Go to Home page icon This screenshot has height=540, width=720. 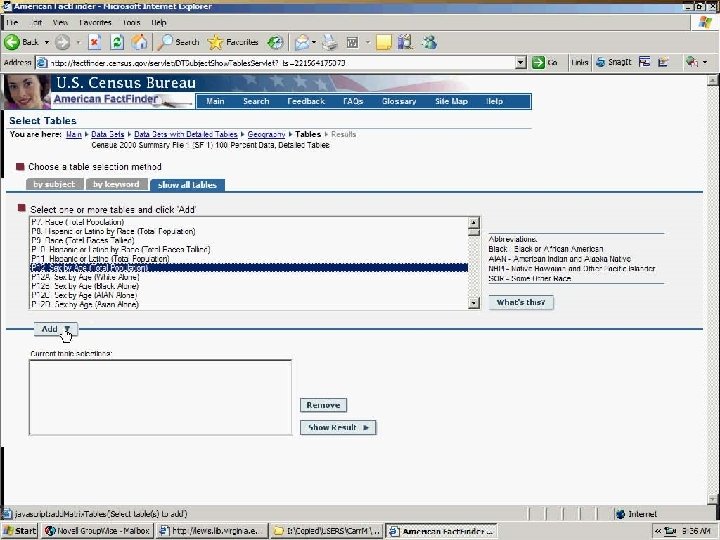(140, 42)
